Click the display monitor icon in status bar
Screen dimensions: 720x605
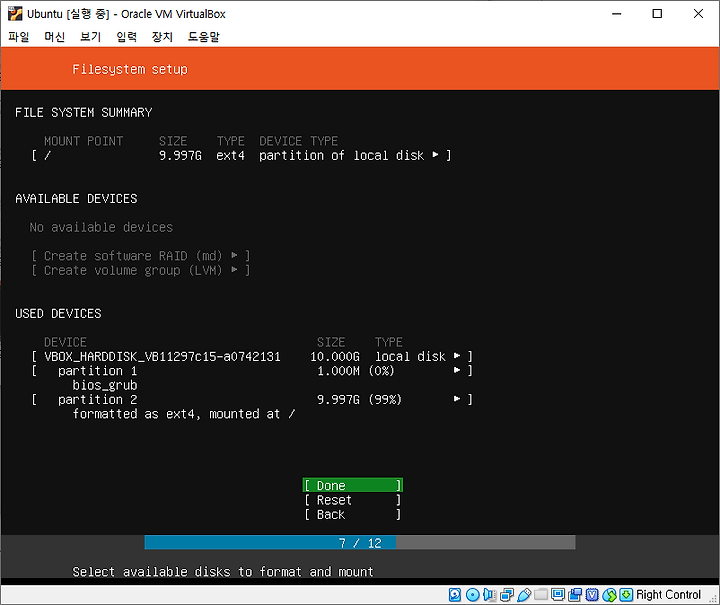(558, 594)
